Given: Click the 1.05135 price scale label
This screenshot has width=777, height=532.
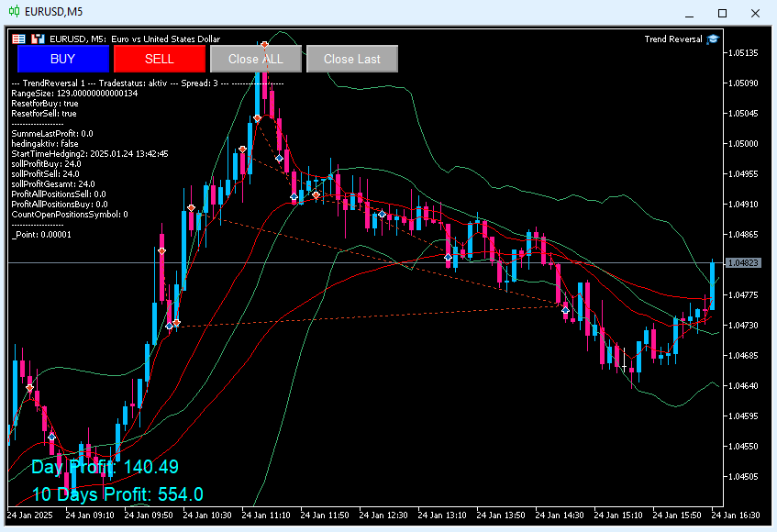Looking at the screenshot, I should [743, 52].
